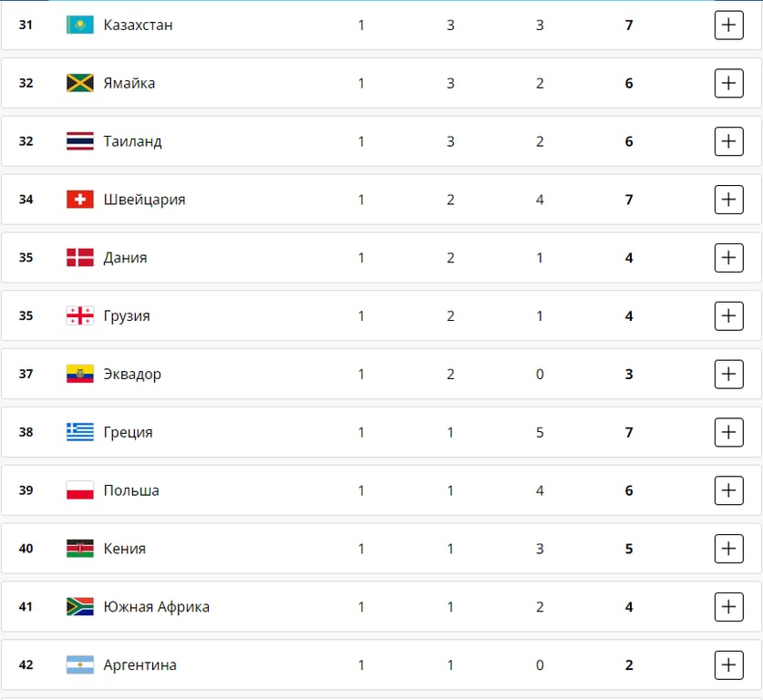Click the Greece flag icon
Image resolution: width=763 pixels, height=700 pixels.
click(80, 432)
